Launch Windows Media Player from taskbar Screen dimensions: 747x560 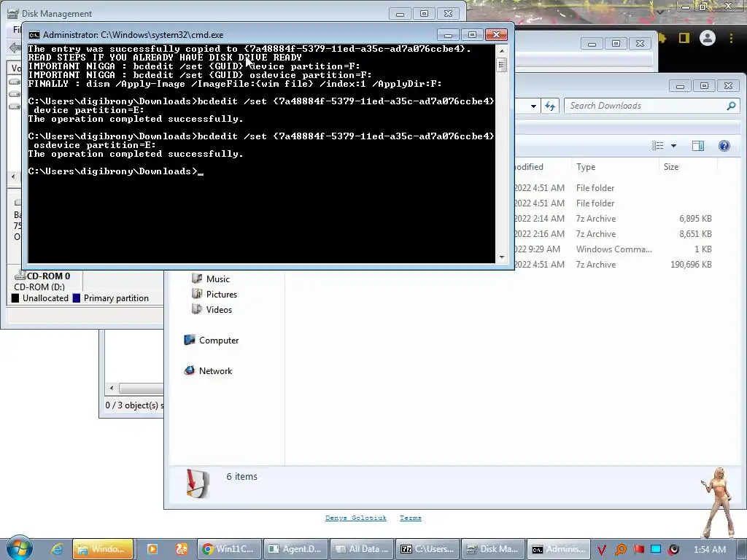pos(152,549)
